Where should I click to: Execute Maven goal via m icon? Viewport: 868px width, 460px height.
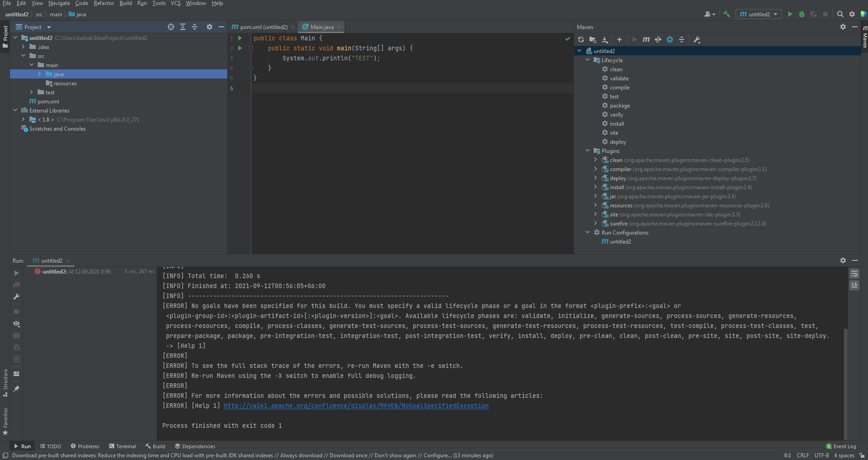pyautogui.click(x=646, y=39)
